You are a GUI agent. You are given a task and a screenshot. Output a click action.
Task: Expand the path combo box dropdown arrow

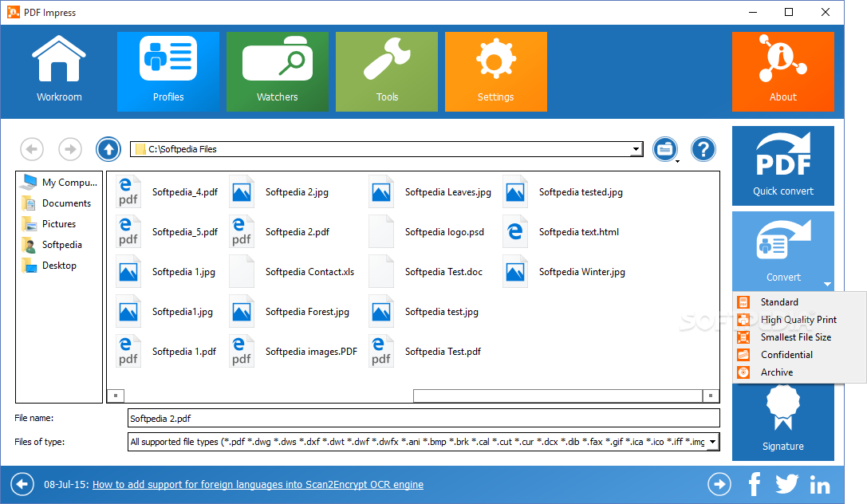tap(636, 149)
